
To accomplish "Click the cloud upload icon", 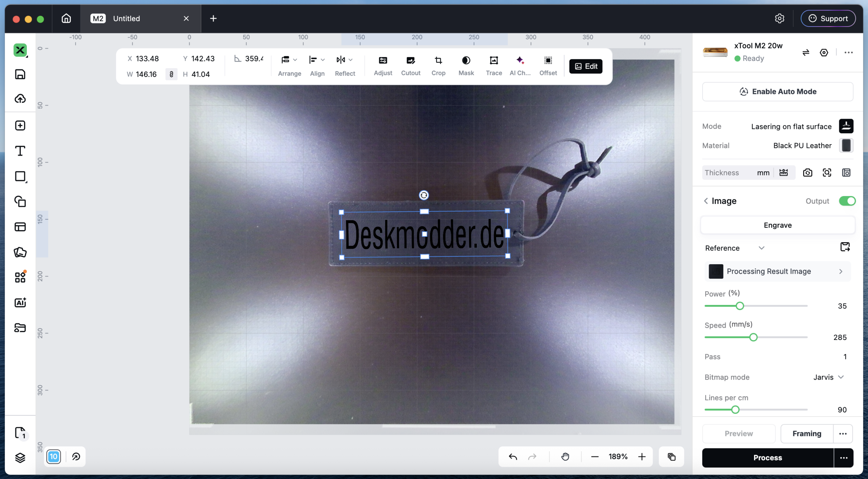I will [x=20, y=99].
